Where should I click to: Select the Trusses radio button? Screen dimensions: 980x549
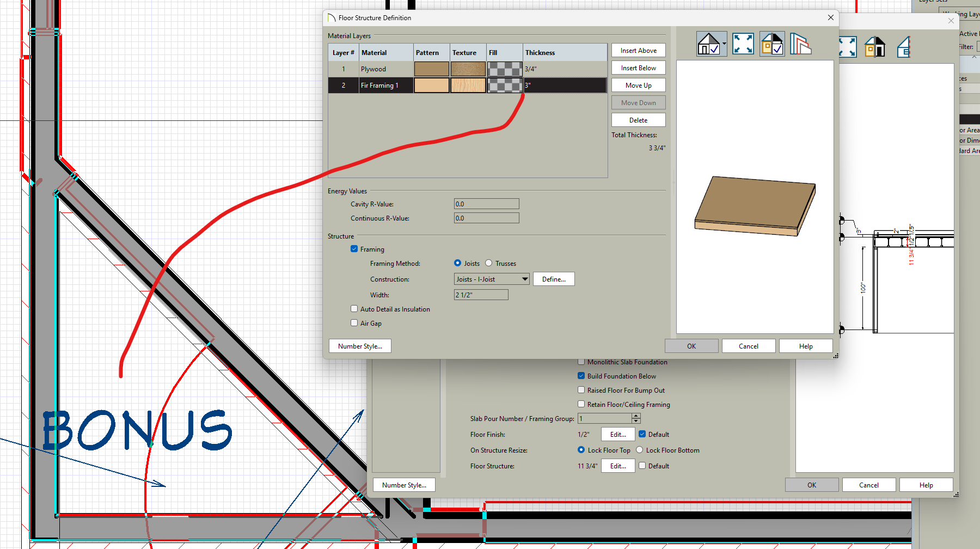[x=489, y=263]
